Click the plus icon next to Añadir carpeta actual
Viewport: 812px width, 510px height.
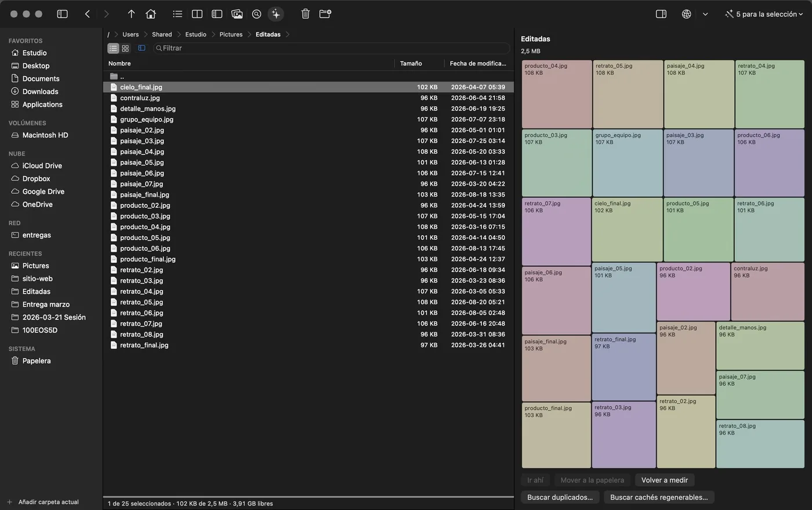[x=9, y=502]
